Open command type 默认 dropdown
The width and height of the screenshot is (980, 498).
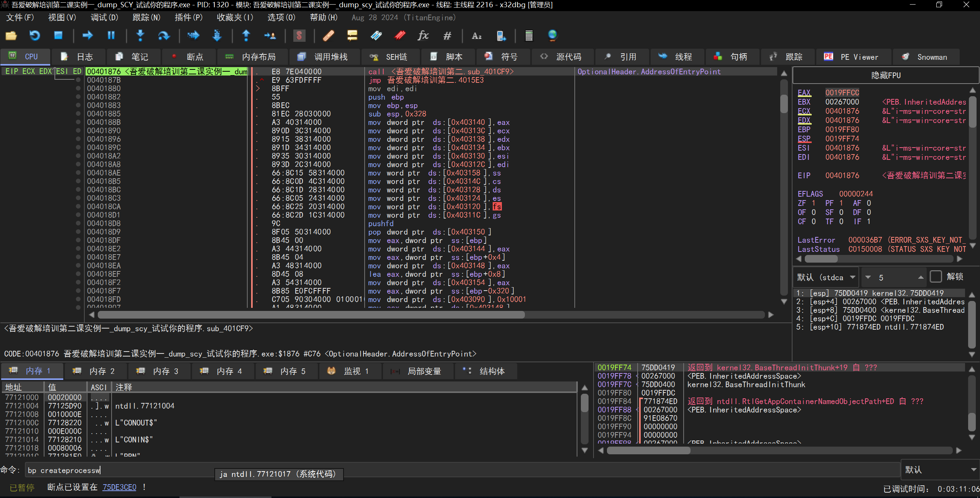940,470
